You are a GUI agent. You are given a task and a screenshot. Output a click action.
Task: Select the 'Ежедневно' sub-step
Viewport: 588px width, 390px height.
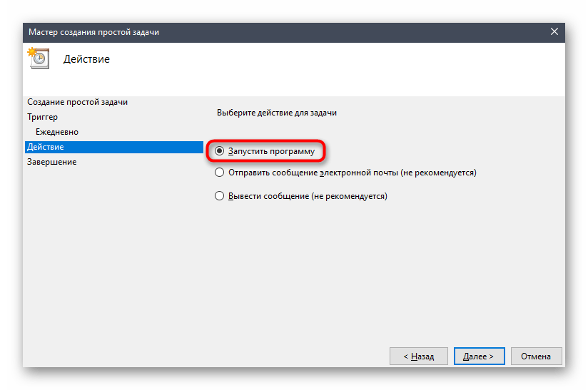(x=57, y=132)
